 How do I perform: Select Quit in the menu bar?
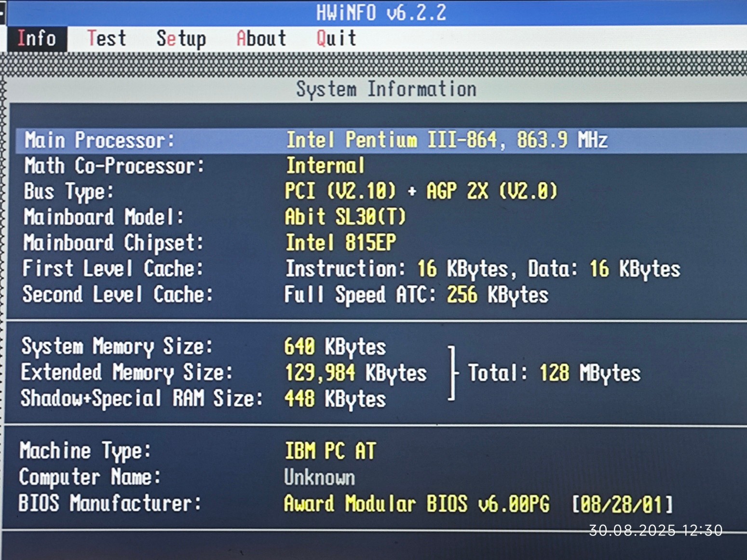337,38
